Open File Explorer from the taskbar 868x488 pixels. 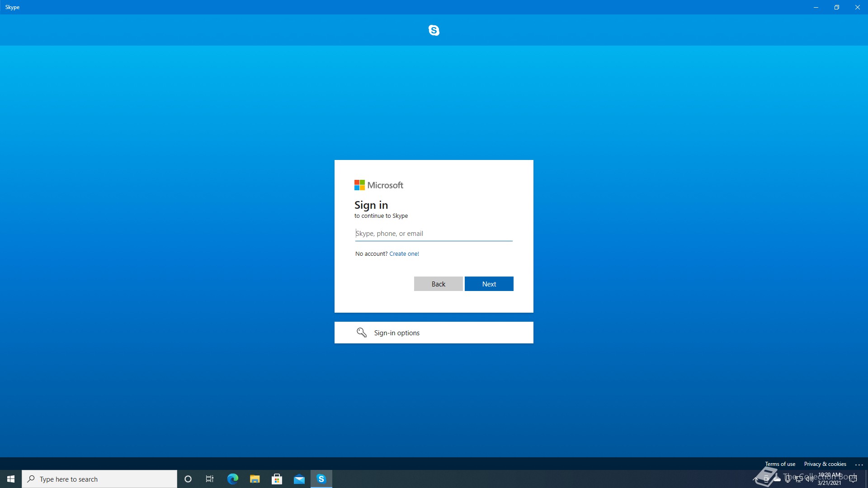pos(255,479)
